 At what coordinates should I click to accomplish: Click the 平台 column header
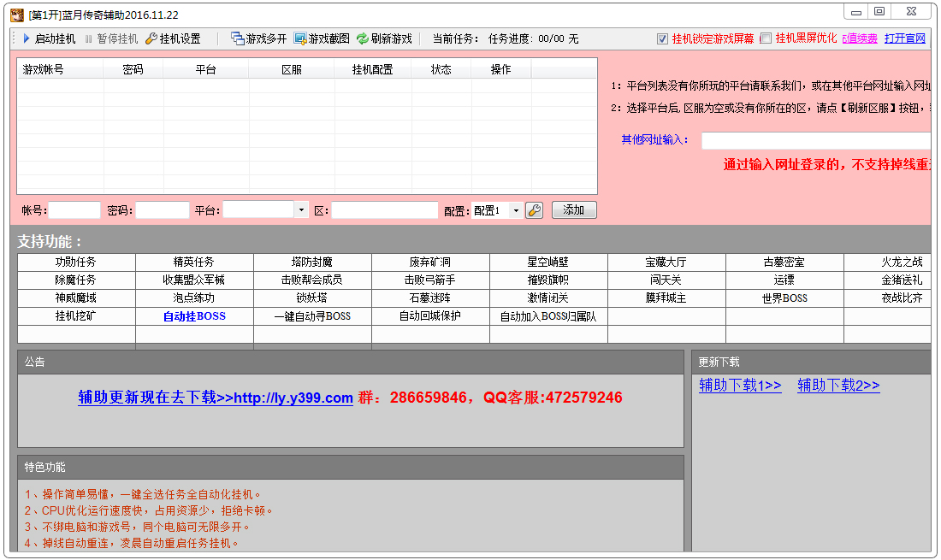tap(206, 69)
